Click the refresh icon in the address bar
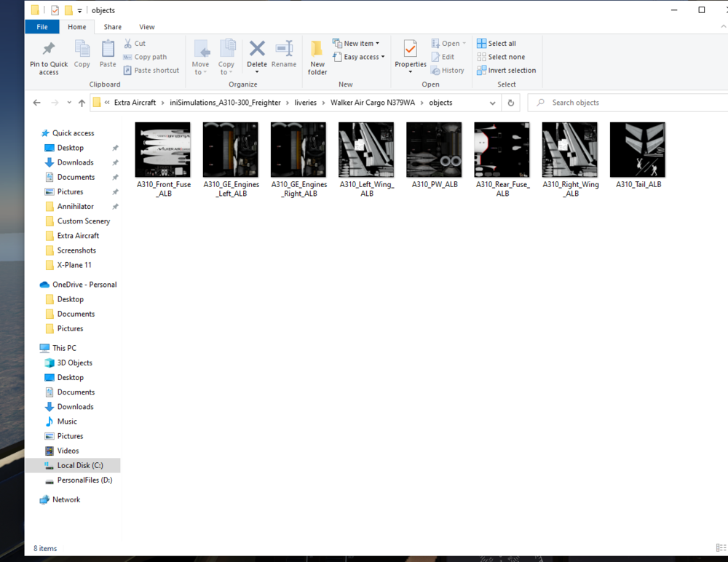Image resolution: width=728 pixels, height=562 pixels. tap(510, 103)
